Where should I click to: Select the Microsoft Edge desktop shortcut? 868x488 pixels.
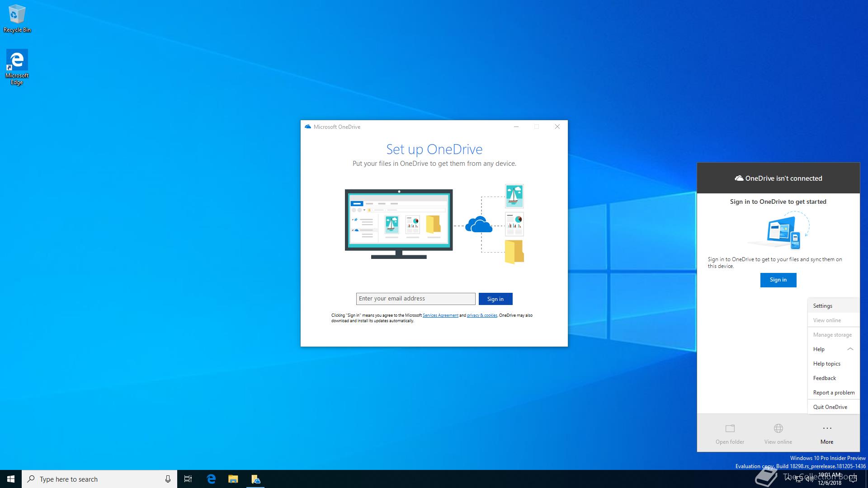click(17, 67)
